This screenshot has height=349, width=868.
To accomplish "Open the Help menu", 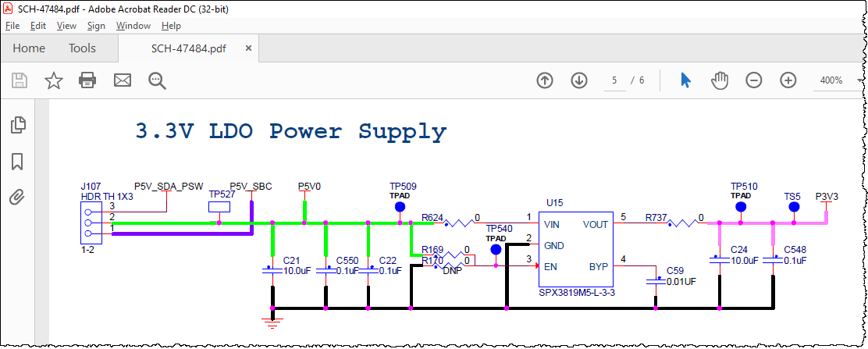I will click(x=171, y=26).
